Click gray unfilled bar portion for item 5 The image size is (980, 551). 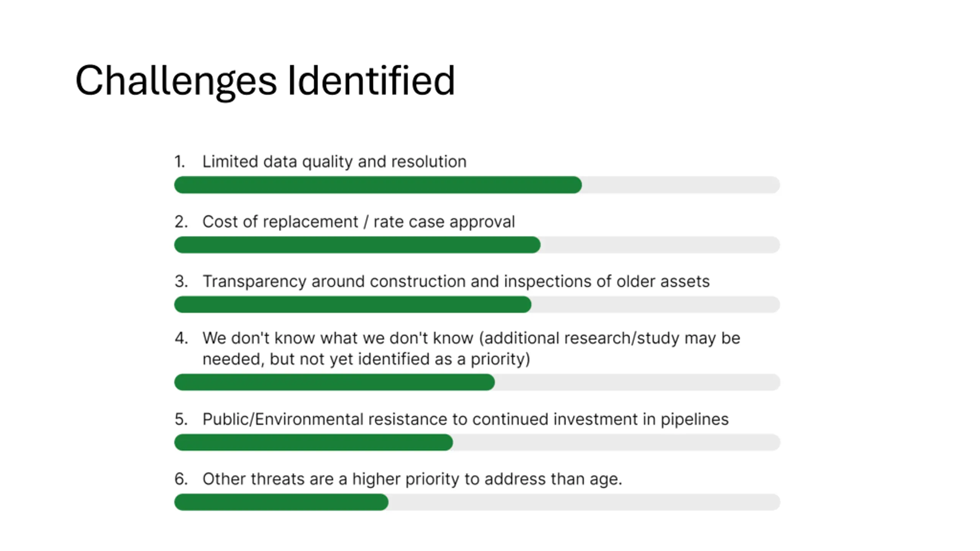[616, 442]
